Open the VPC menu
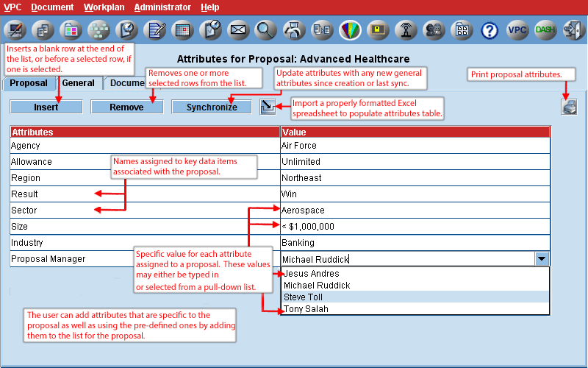Screen dimensions: 588x368 pos(12,7)
